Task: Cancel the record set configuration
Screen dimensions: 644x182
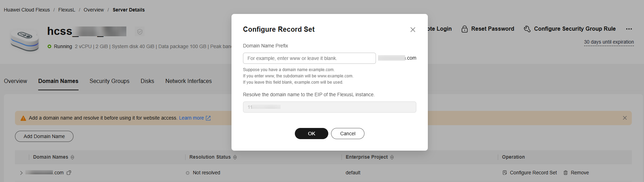Action: click(x=348, y=134)
